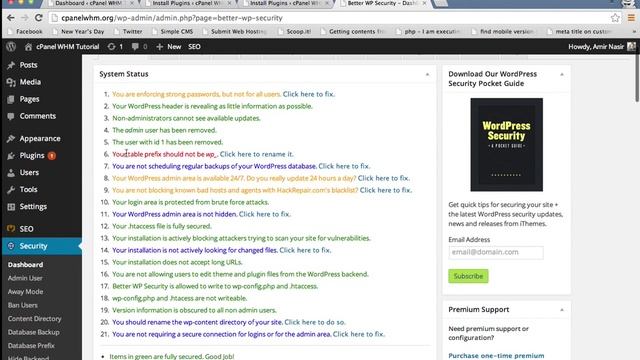Show more bookmarks chevron
640x360 pixels.
[x=634, y=31]
